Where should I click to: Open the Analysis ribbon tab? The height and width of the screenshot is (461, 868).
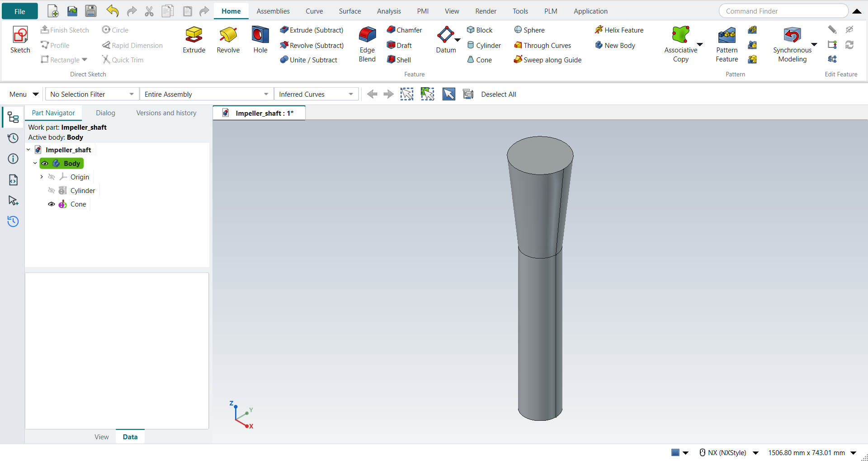[389, 11]
